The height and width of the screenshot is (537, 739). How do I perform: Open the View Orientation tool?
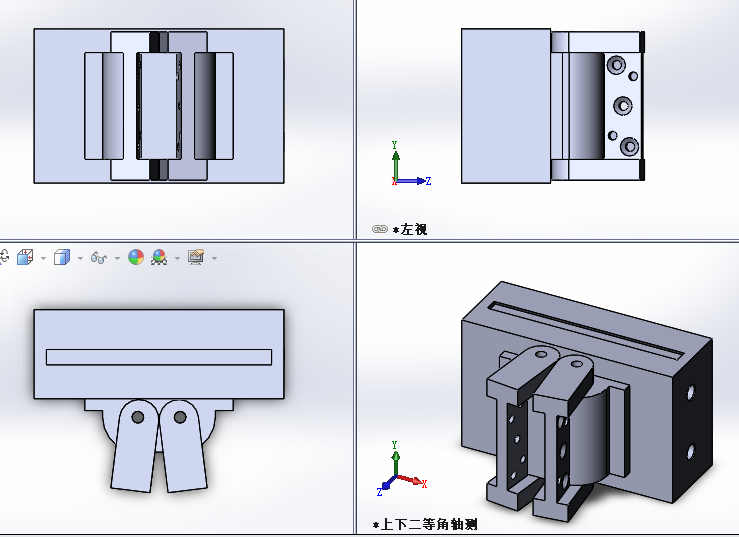tap(25, 257)
